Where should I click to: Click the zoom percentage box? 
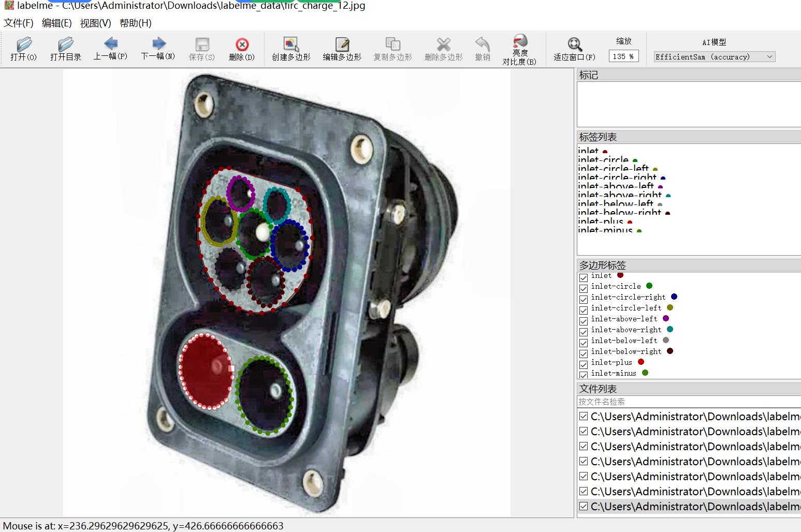pos(623,56)
